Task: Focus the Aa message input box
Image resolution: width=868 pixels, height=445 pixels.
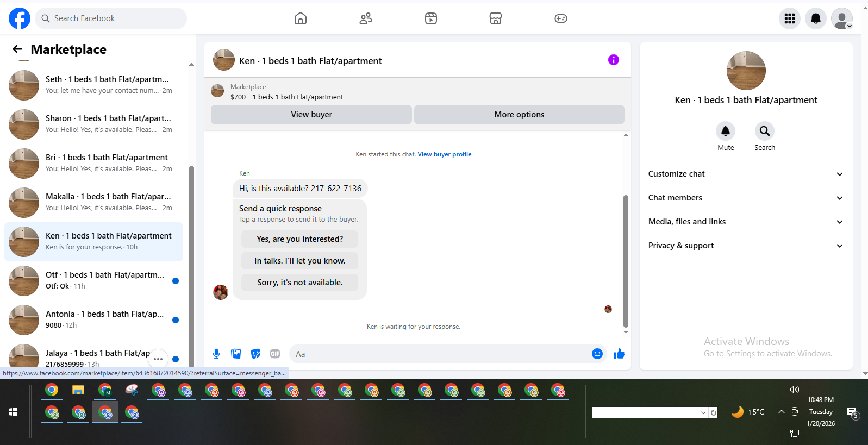Action: coord(448,354)
